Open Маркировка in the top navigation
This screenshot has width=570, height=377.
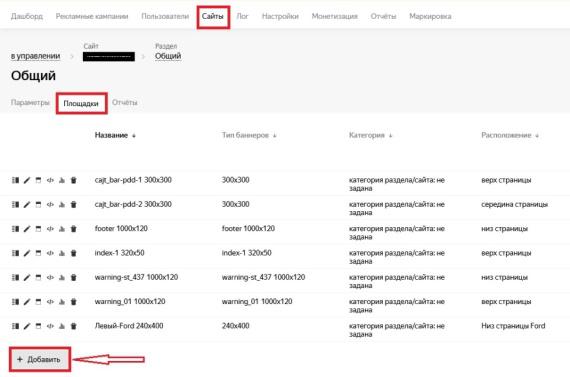430,16
